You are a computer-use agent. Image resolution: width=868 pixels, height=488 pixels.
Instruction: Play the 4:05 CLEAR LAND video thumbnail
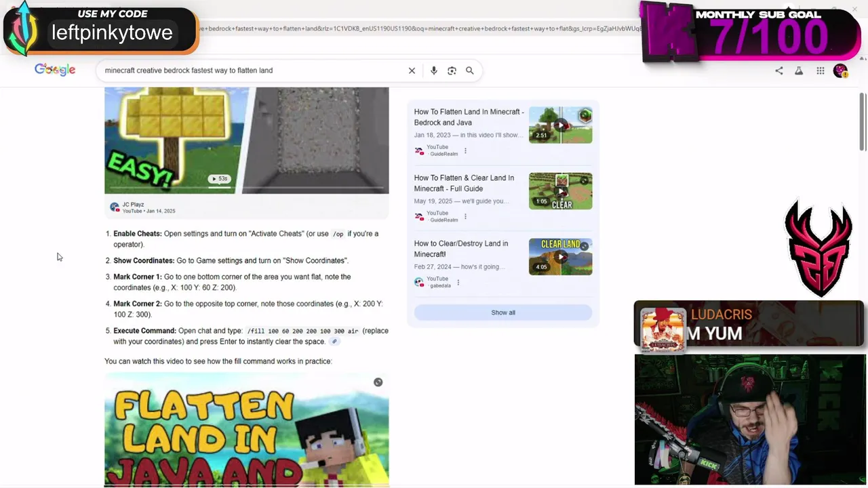coord(560,256)
